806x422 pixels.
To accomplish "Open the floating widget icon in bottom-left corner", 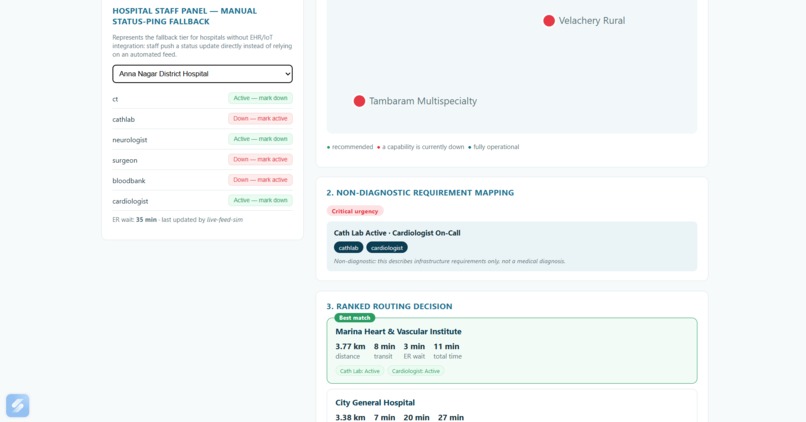I will tap(17, 405).
